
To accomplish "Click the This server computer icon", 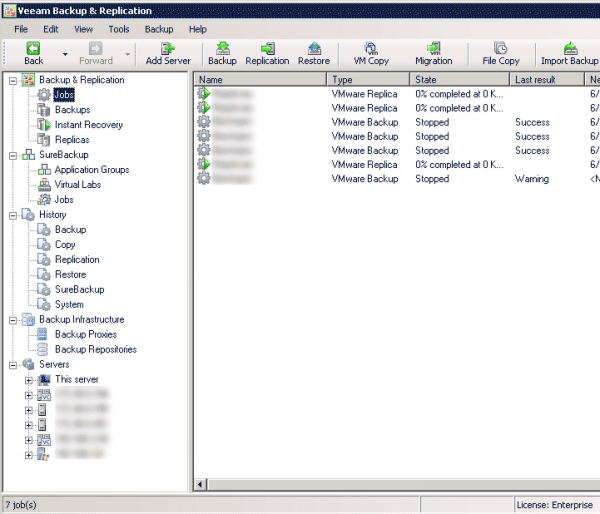I will click(x=44, y=379).
